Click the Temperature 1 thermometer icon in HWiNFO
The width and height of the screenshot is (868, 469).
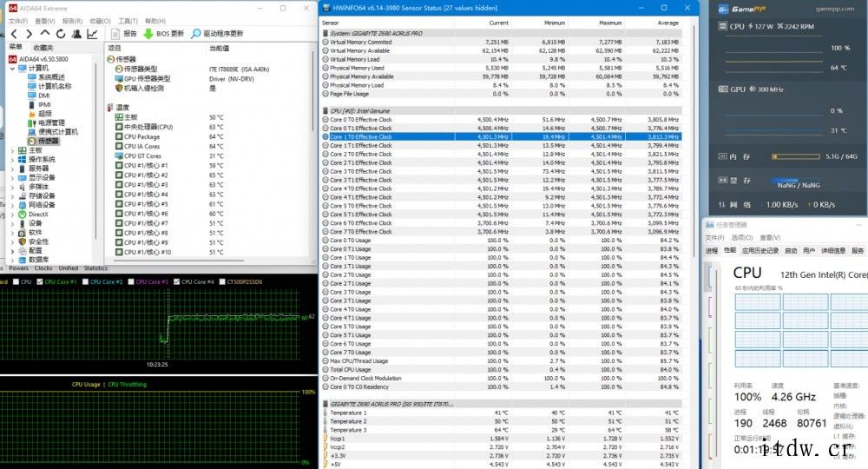[x=325, y=413]
